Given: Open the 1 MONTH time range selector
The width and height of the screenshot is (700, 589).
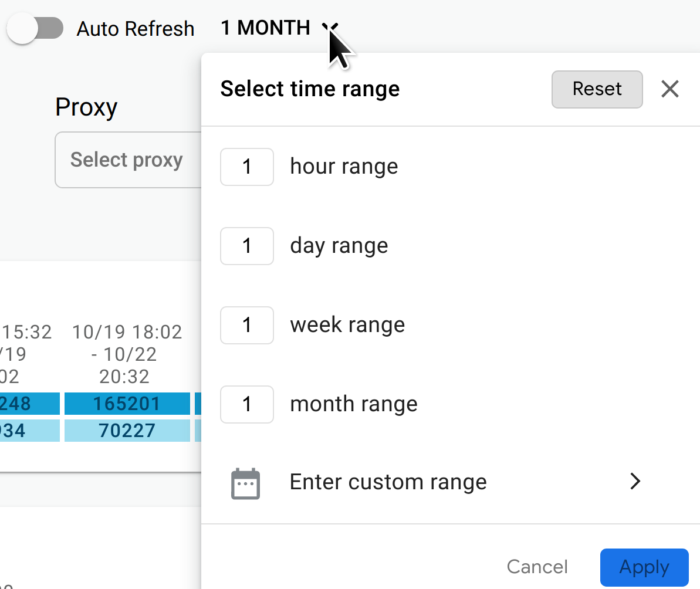Looking at the screenshot, I should (x=265, y=28).
